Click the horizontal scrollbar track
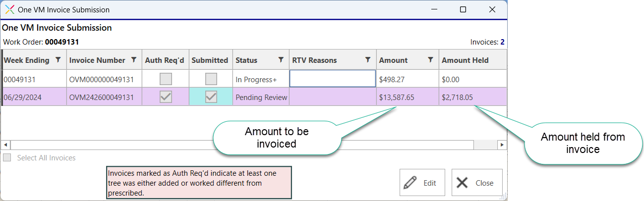 click(x=242, y=145)
